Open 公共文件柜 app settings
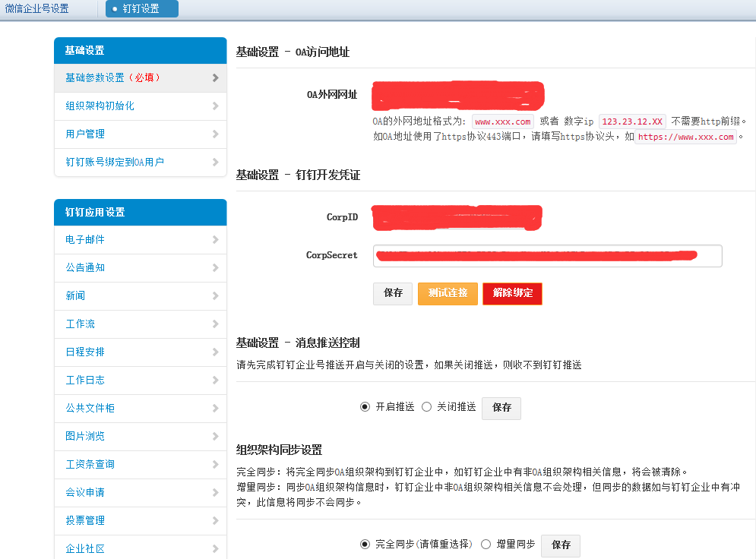Image resolution: width=756 pixels, height=559 pixels. click(141, 408)
